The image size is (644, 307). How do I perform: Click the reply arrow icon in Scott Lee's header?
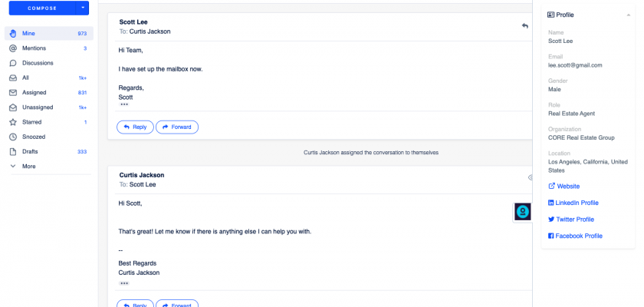525,26
